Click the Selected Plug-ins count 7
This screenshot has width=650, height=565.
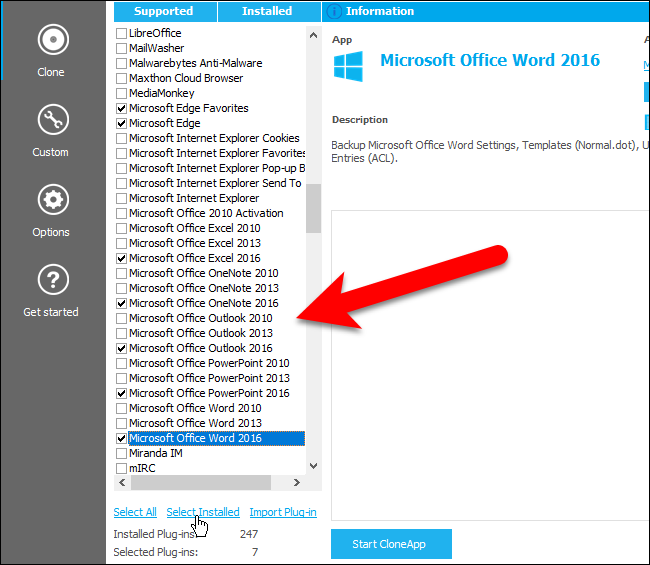click(255, 552)
